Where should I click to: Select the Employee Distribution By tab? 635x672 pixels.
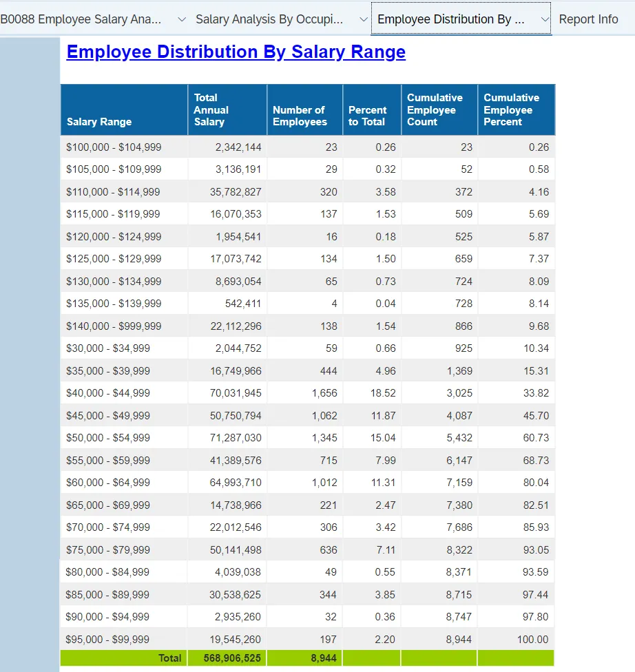pos(451,19)
